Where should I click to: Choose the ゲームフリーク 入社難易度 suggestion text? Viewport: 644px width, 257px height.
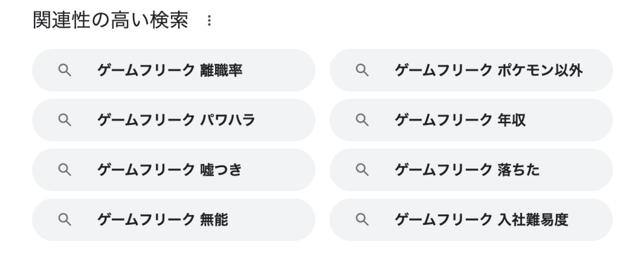(481, 219)
